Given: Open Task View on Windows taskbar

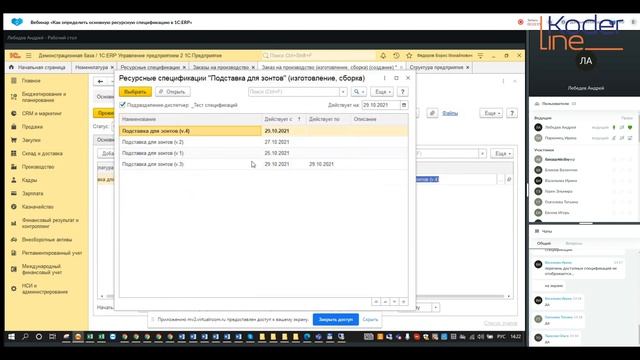Looking at the screenshot, I should [x=52, y=337].
